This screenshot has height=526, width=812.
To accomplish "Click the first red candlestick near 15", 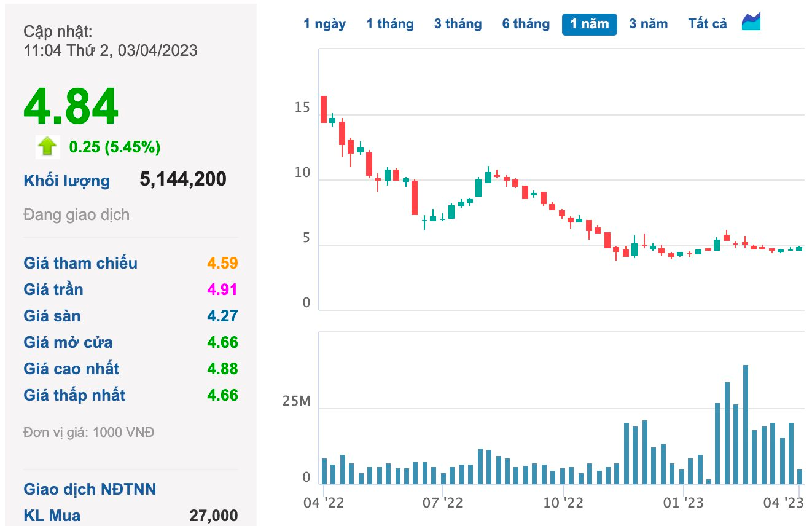I will coord(324,109).
